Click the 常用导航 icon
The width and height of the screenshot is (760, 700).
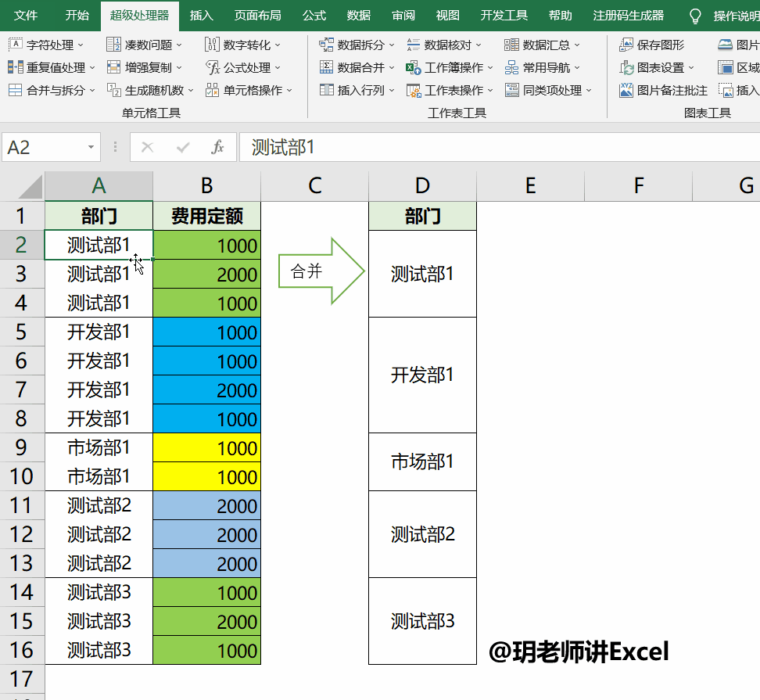pos(511,67)
